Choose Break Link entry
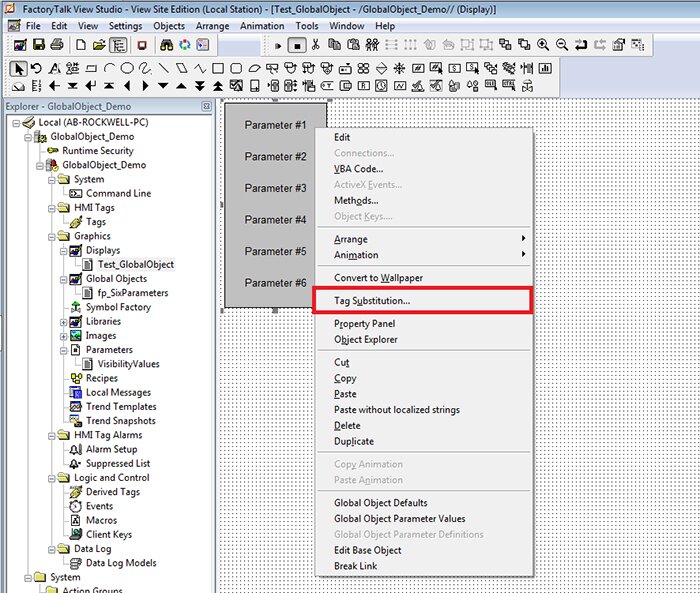 pyautogui.click(x=423, y=566)
